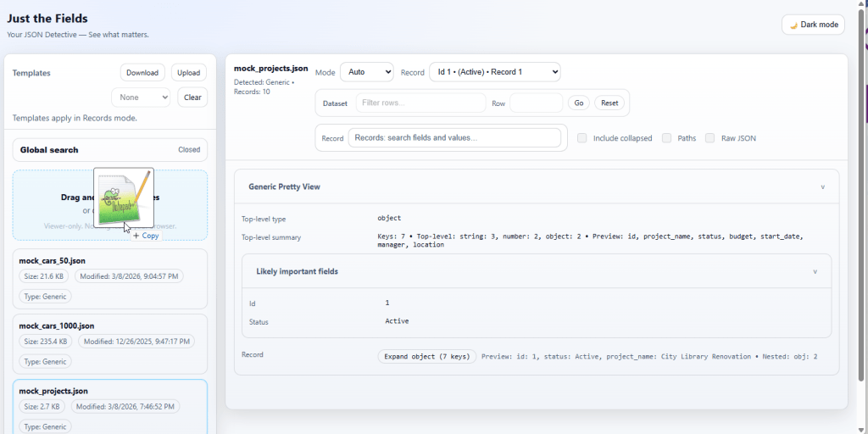This screenshot has height=434, width=868.
Task: Click the Notepad++ file drag icon
Action: coord(124,198)
